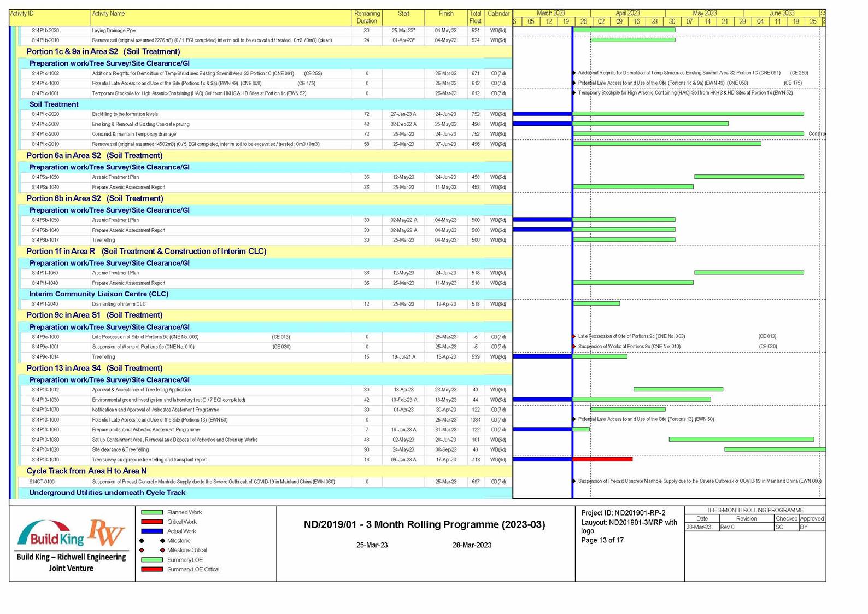Viewport: 868px width, 614px height.
Task: Select the Cycle Track from Area H to N group
Action: 86,471
